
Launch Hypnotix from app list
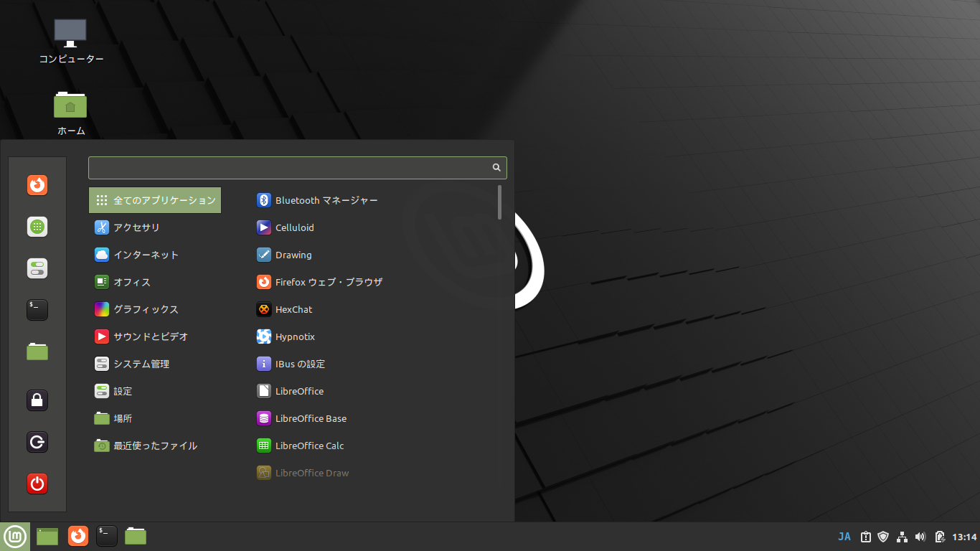[x=373, y=336]
